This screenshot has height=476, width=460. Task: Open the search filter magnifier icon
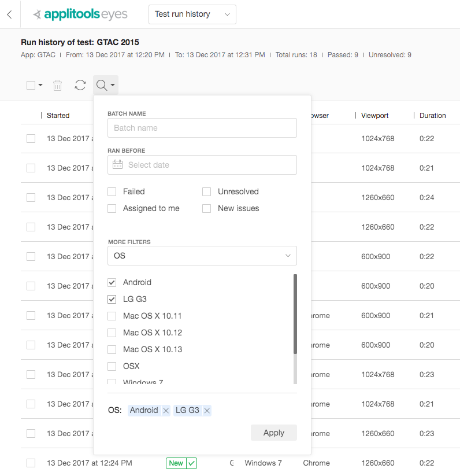tap(102, 84)
